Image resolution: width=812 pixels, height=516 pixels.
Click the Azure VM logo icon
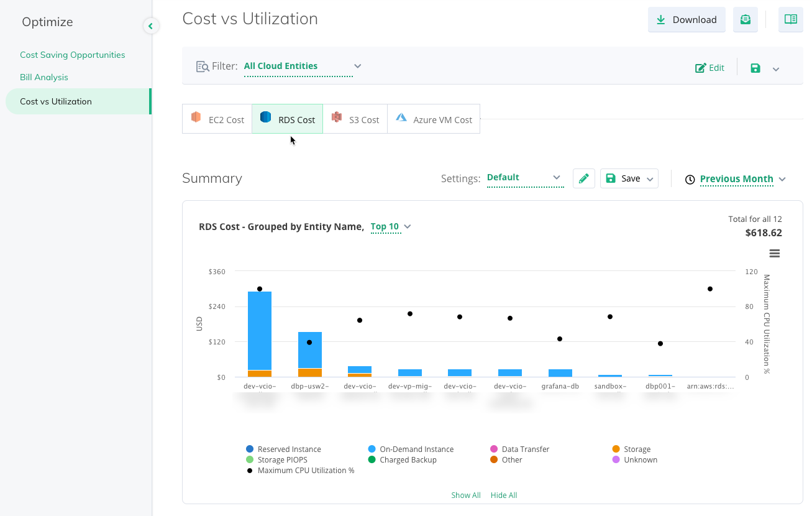coord(401,117)
